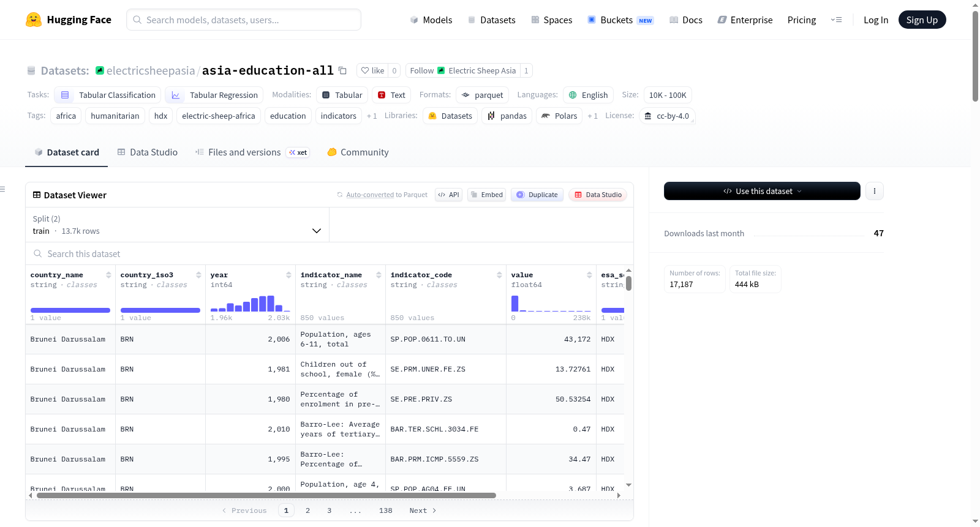Image resolution: width=980 pixels, height=527 pixels.
Task: Sort by year column icon
Action: (x=288, y=275)
